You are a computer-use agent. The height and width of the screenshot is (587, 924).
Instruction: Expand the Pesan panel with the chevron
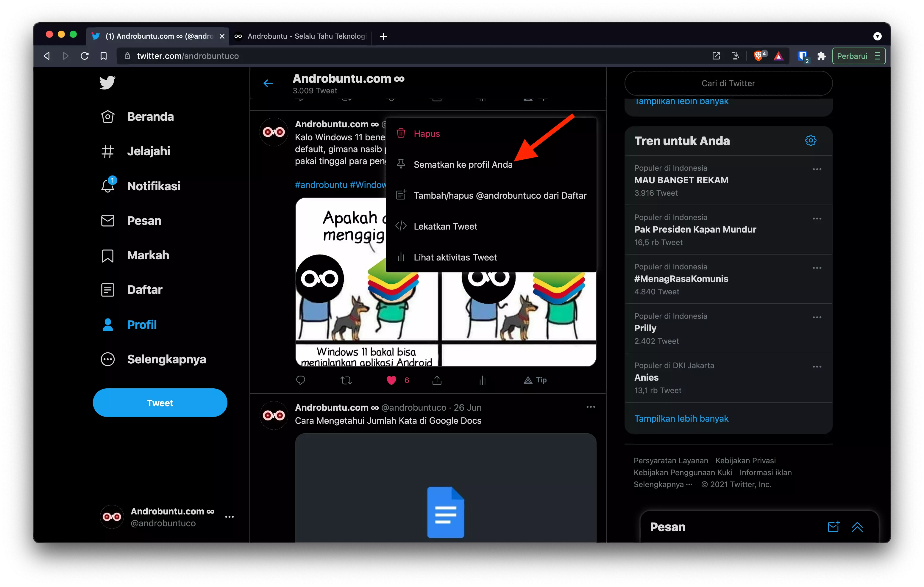858,527
